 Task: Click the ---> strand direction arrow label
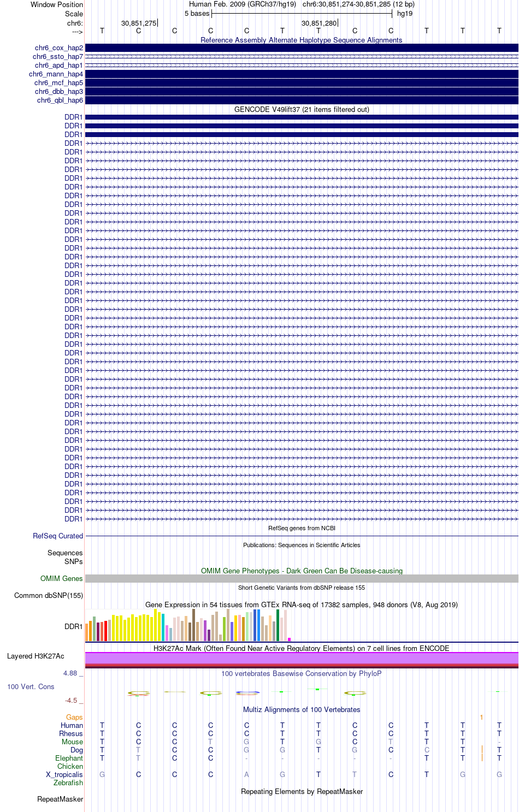(77, 32)
